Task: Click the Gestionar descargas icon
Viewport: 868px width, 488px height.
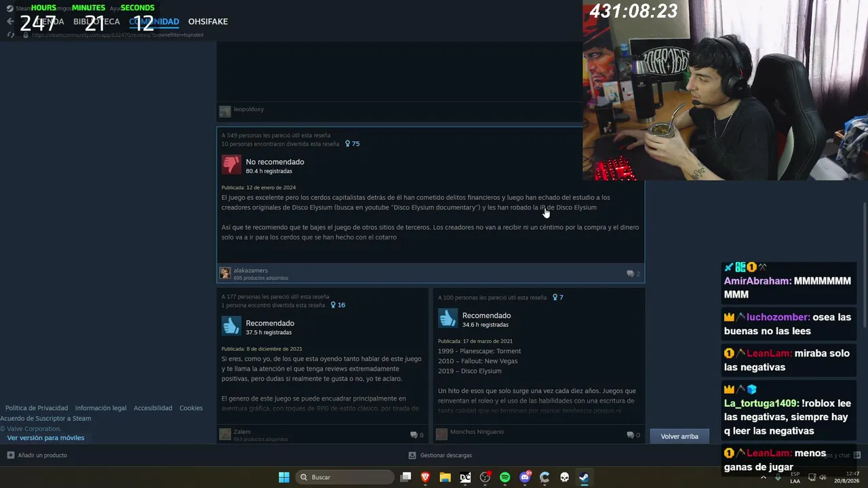Action: coord(412,455)
